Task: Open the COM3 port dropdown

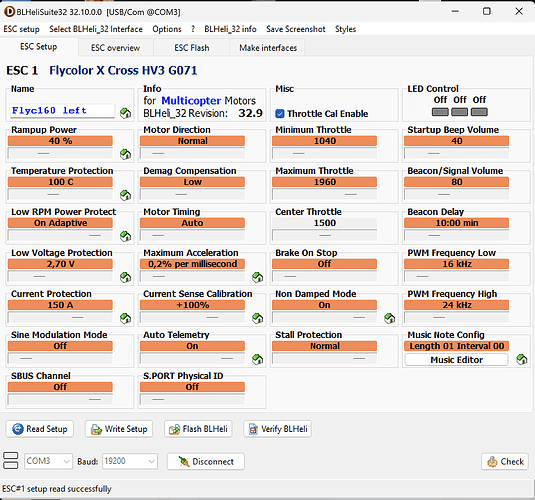Action: pyautogui.click(x=48, y=461)
